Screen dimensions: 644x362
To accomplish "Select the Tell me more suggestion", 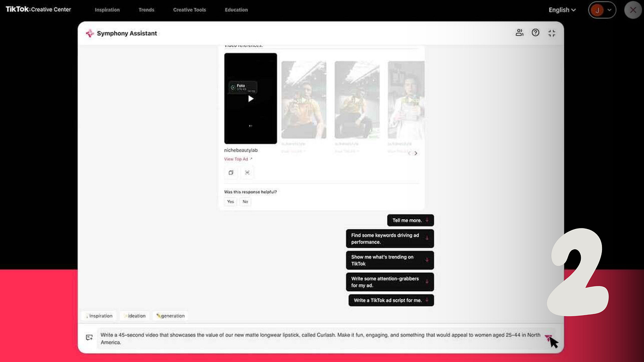I will point(410,220).
